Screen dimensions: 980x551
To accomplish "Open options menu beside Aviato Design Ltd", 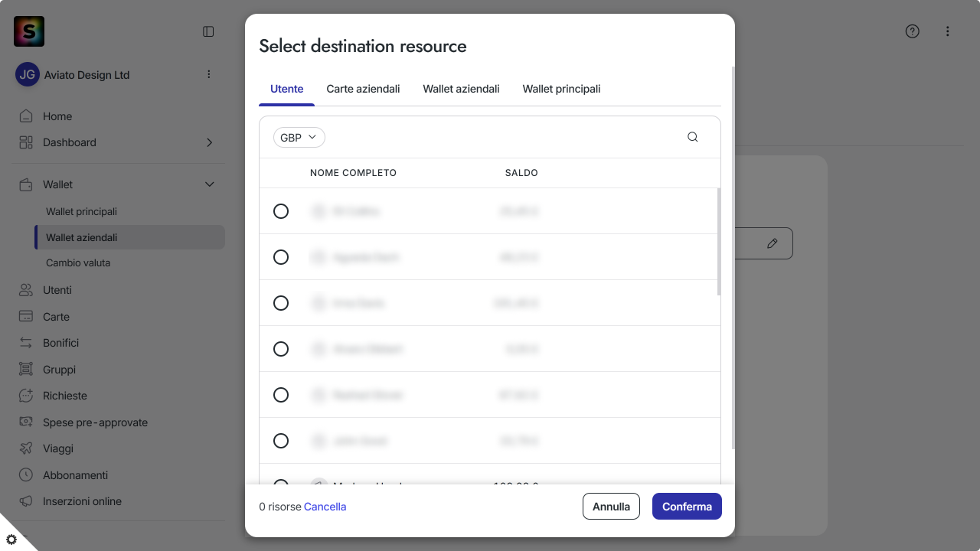I will pos(209,74).
